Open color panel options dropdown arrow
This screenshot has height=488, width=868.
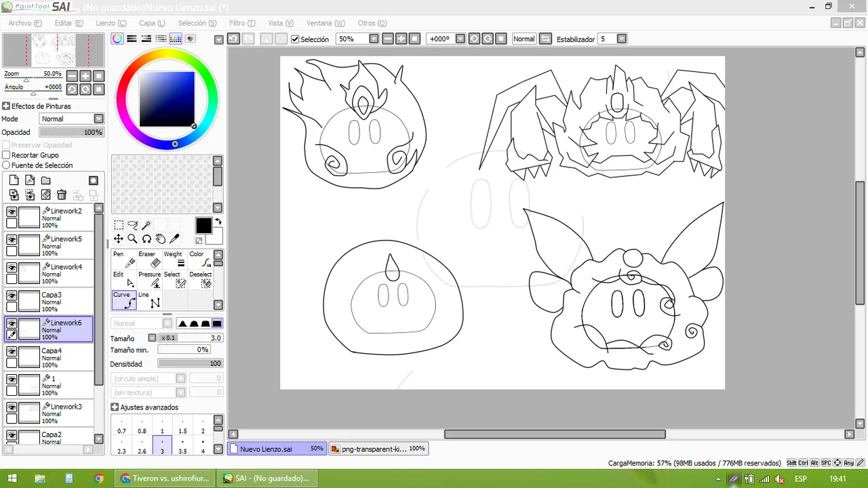pos(218,39)
